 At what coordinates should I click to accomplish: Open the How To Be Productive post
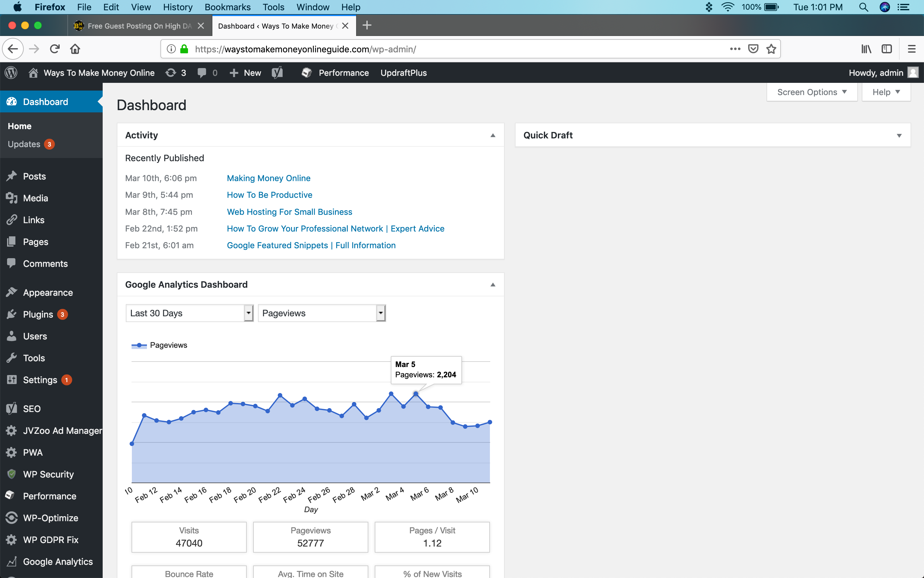click(269, 195)
